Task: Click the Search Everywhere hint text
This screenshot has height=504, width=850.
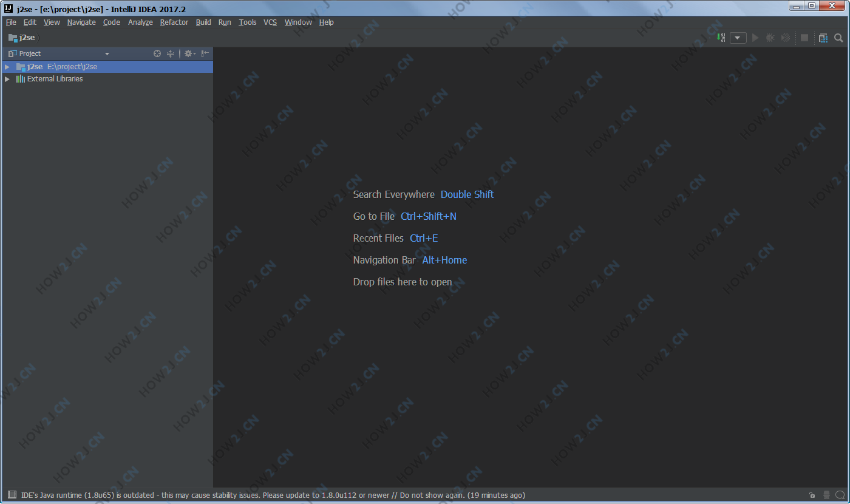Action: click(394, 194)
